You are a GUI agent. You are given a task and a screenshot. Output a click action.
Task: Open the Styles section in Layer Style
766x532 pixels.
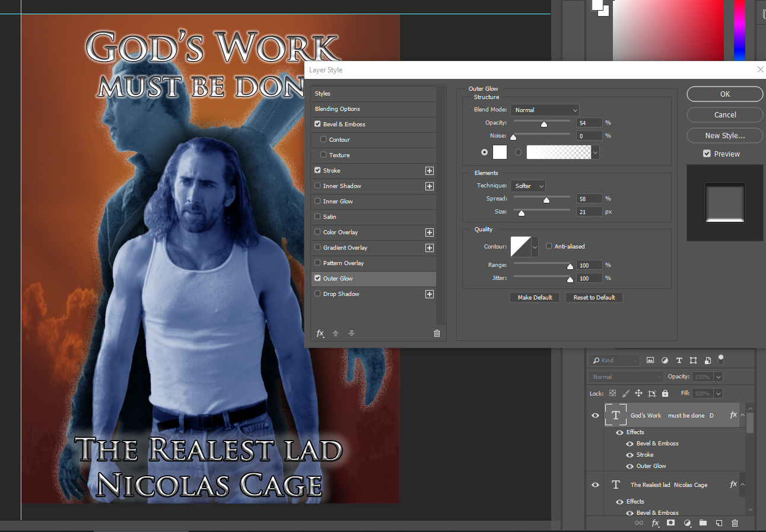[x=373, y=94]
